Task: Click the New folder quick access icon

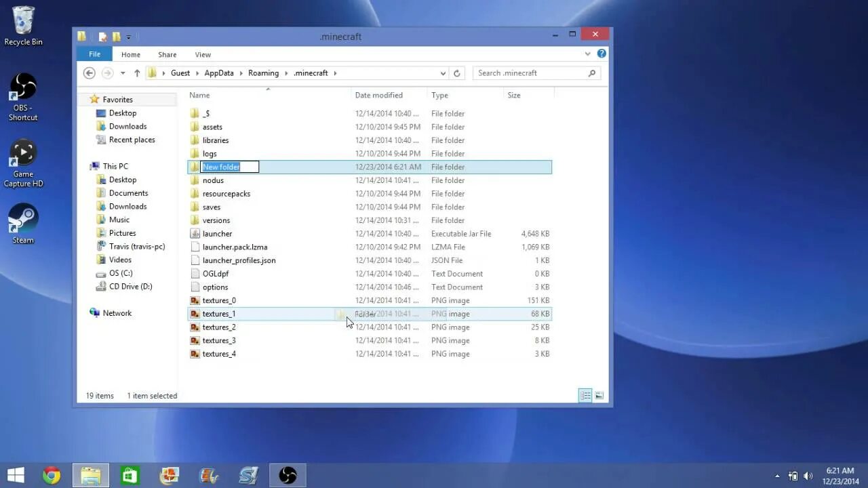Action: (x=116, y=37)
